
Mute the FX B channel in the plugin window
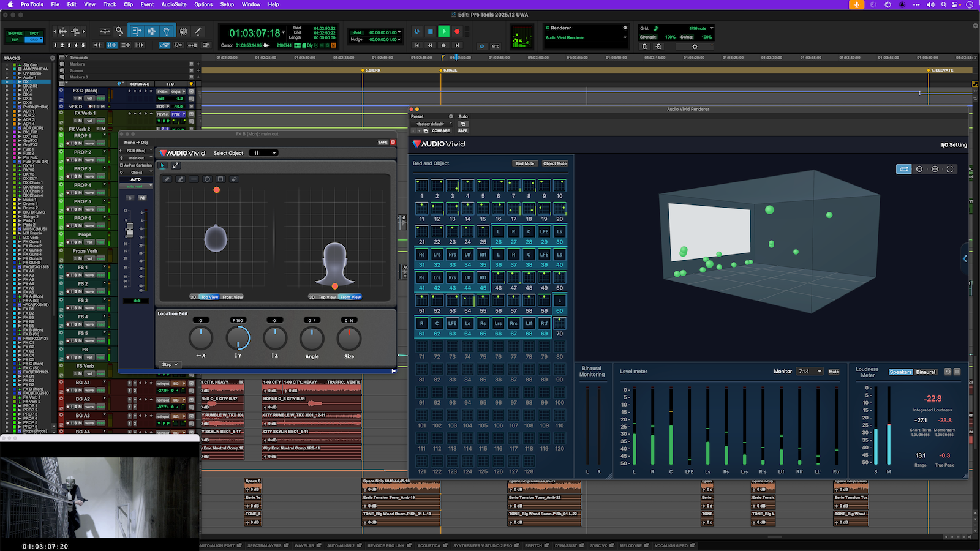tap(141, 198)
